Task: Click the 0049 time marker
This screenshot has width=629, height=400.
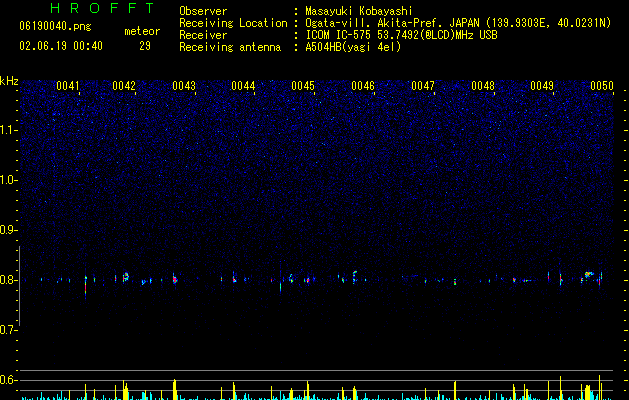Action: (542, 86)
